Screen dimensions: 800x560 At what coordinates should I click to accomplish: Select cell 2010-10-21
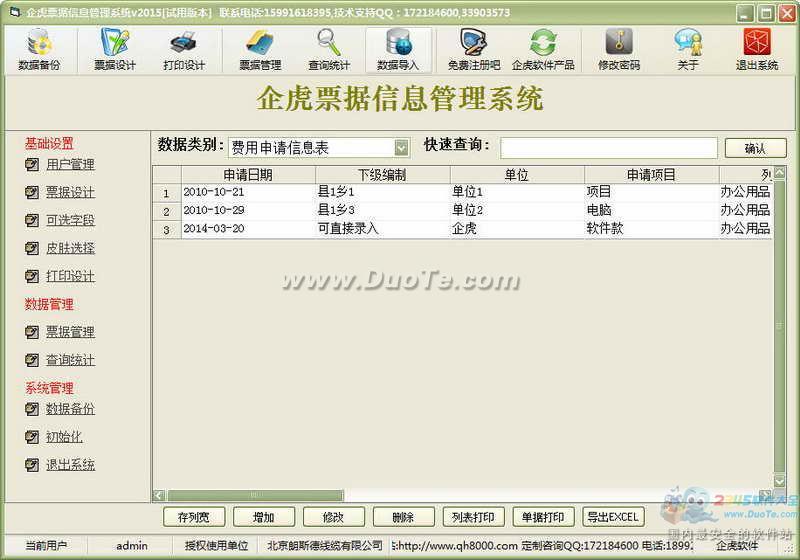248,192
